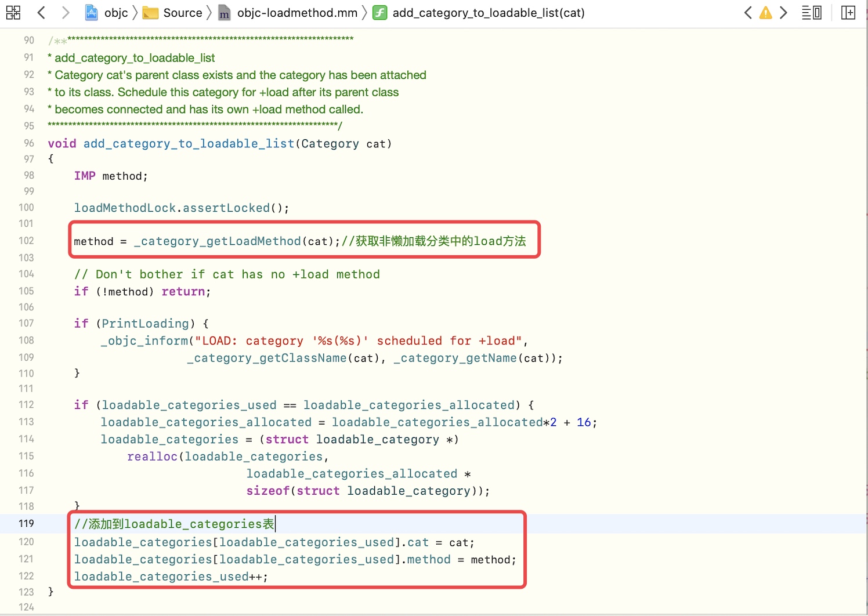
Task: Open add_category_to_loadable_list(cat) symbol menu
Action: (x=489, y=13)
